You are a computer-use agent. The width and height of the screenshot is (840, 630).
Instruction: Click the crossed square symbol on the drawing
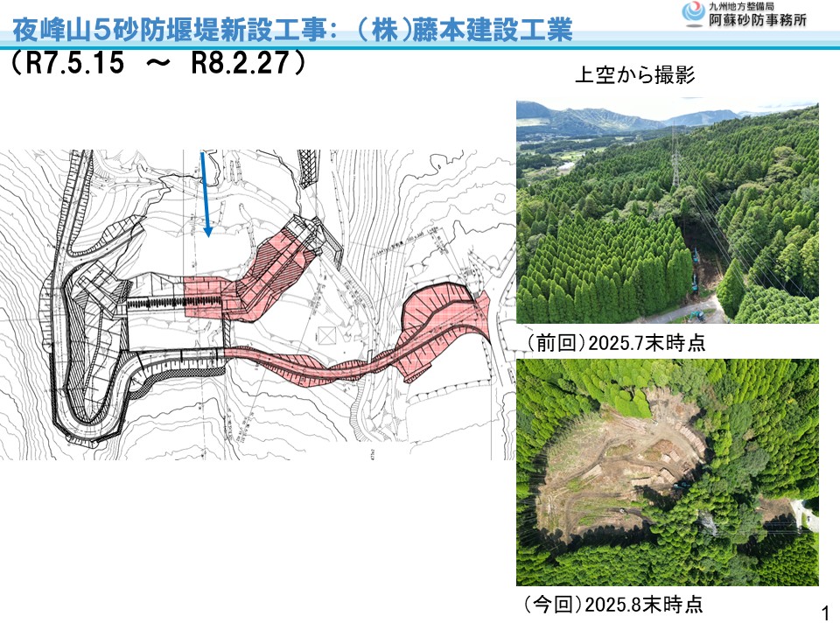tap(327, 335)
